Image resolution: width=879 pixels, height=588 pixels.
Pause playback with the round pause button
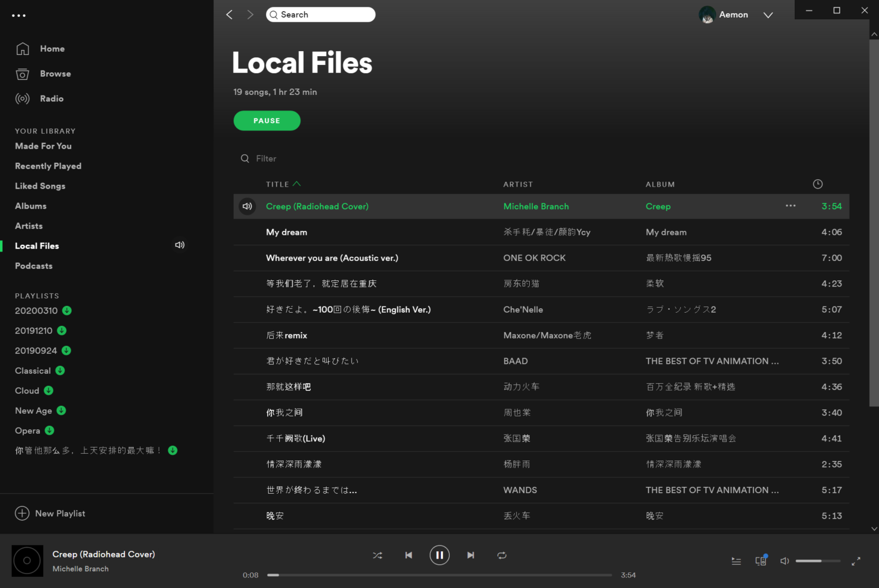pos(439,555)
